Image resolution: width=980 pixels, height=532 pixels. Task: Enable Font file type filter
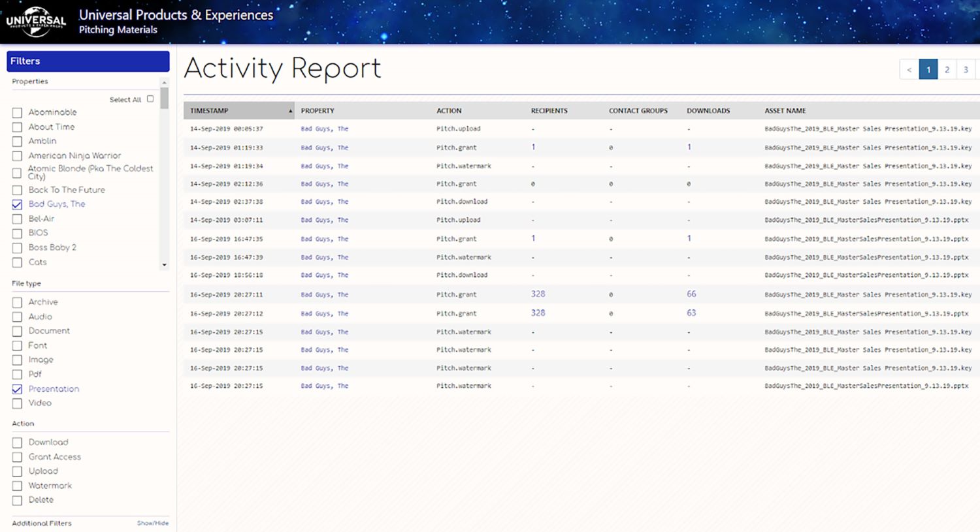coord(17,346)
